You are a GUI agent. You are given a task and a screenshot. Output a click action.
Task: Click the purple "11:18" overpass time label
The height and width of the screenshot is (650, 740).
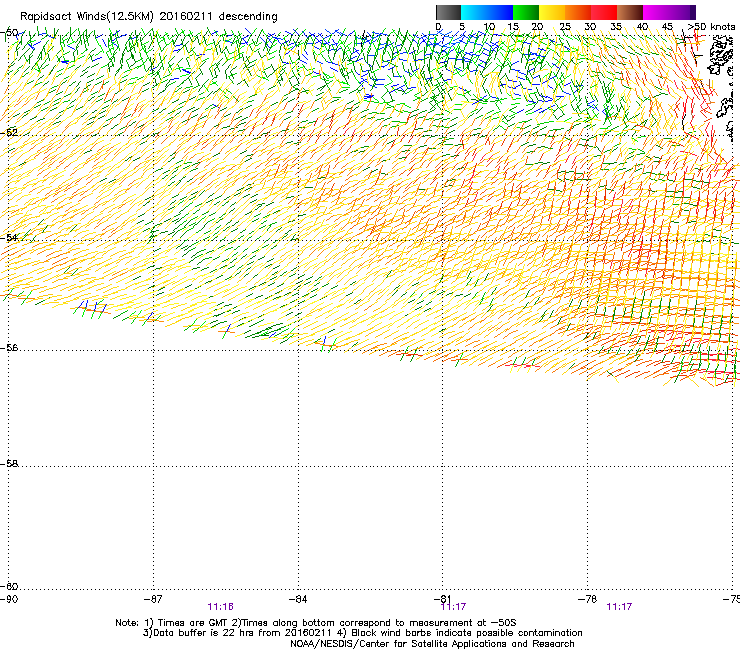click(220, 607)
